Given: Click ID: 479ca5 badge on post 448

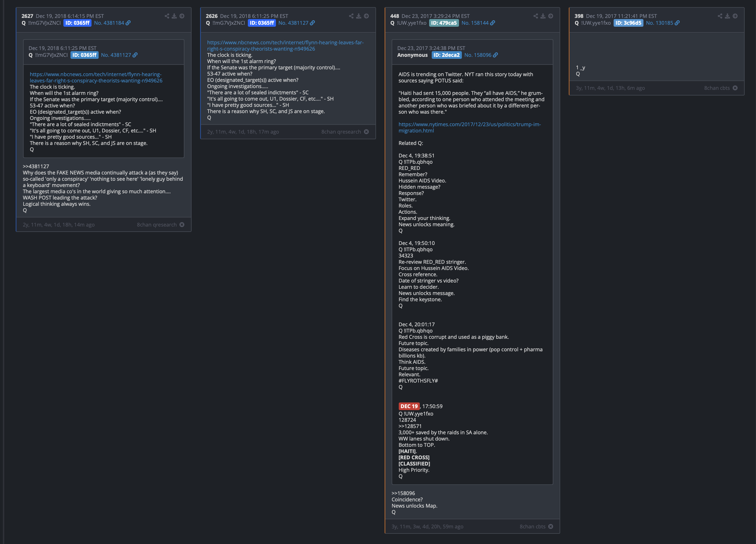Looking at the screenshot, I should click(444, 23).
